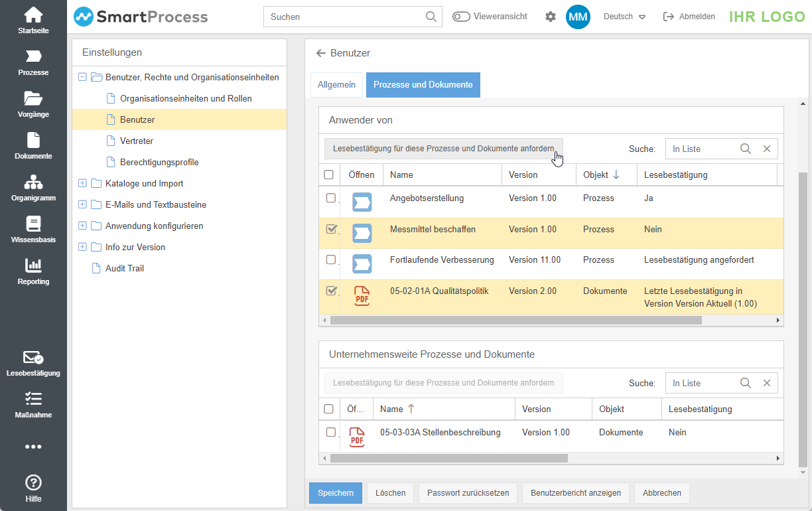Open the Angebotserstellung process icon
This screenshot has height=511, width=812.
362,202
